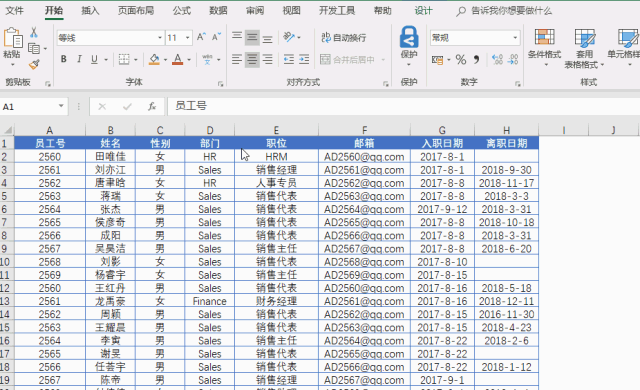Screen dimensions: 640x390
Task: Cancel formula entry with X icon
Action: 102,106
